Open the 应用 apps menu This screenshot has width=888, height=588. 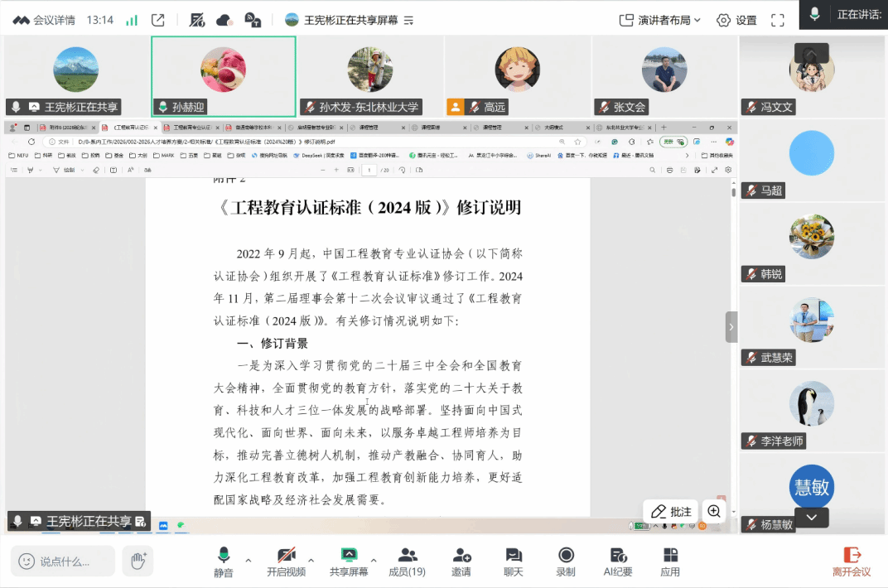670,561
